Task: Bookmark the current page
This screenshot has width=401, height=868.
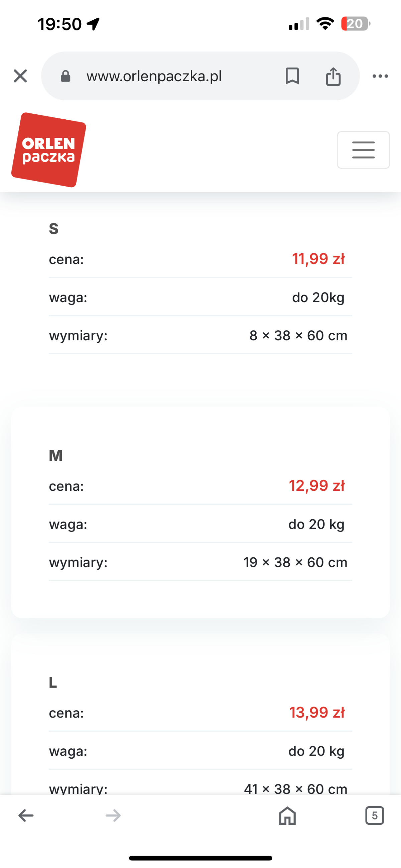Action: point(292,76)
